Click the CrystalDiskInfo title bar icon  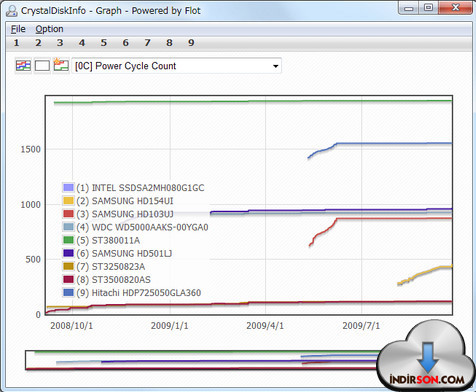click(12, 11)
